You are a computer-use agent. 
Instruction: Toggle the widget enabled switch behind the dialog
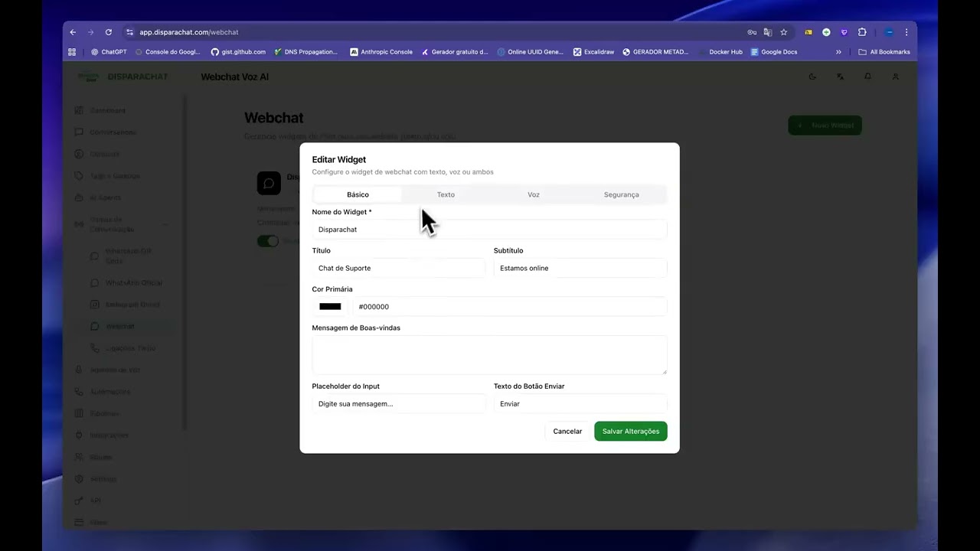point(268,241)
